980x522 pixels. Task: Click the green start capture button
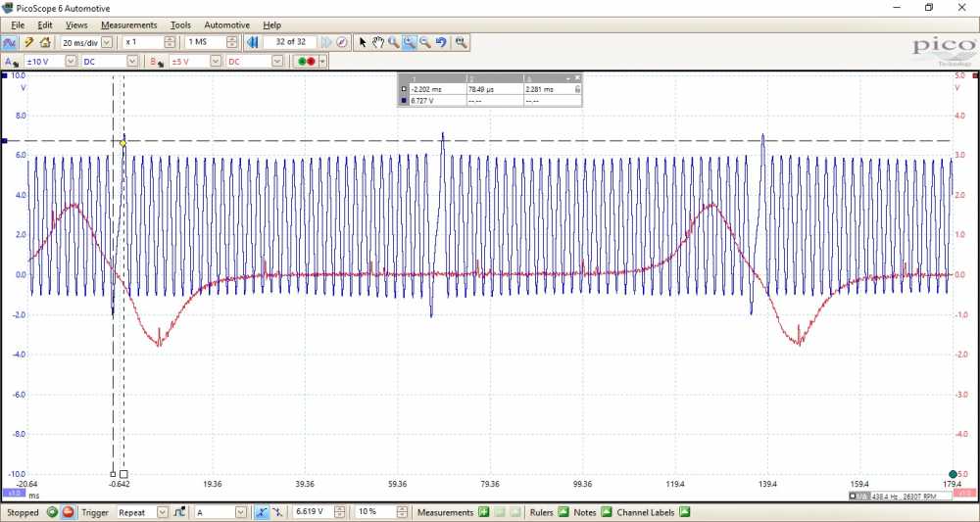(52, 512)
